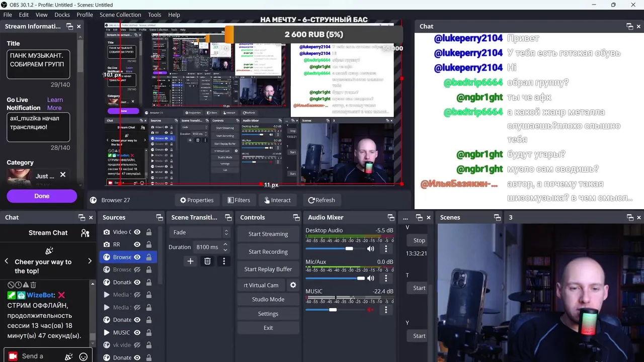Show the greyed-out Browser source
The image size is (644, 362).
137,269
